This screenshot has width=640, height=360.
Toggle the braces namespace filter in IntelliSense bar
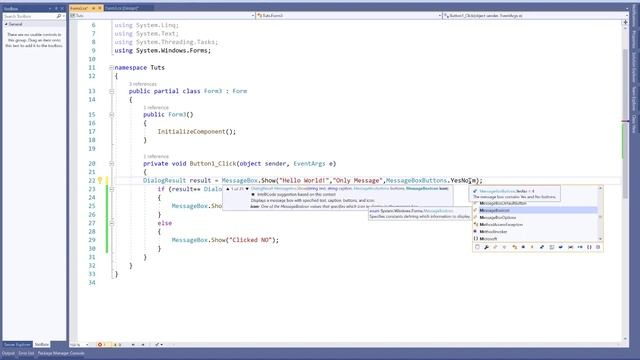[589, 247]
